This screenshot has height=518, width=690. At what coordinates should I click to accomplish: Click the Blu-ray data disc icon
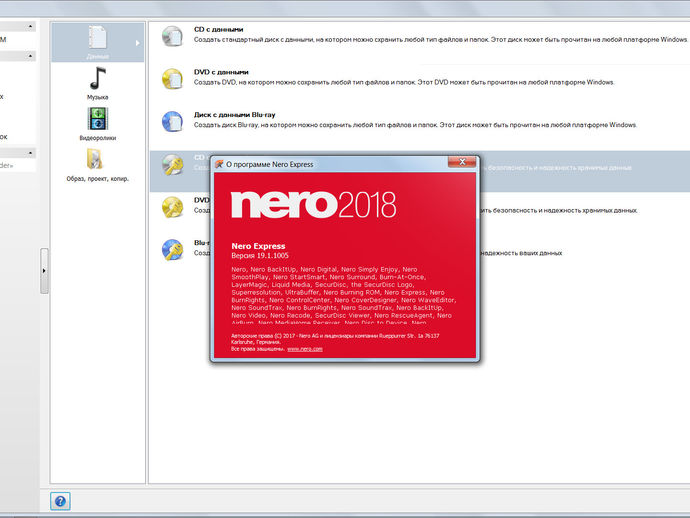point(172,121)
